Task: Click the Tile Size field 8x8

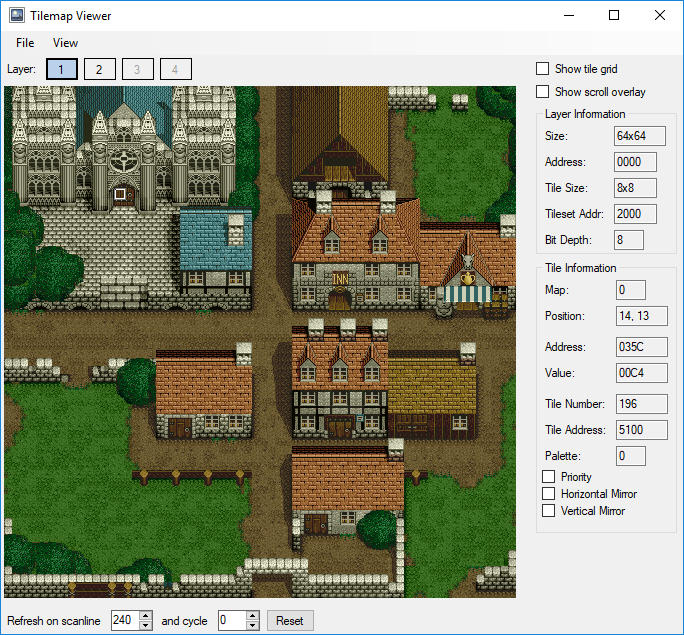Action: coord(635,188)
